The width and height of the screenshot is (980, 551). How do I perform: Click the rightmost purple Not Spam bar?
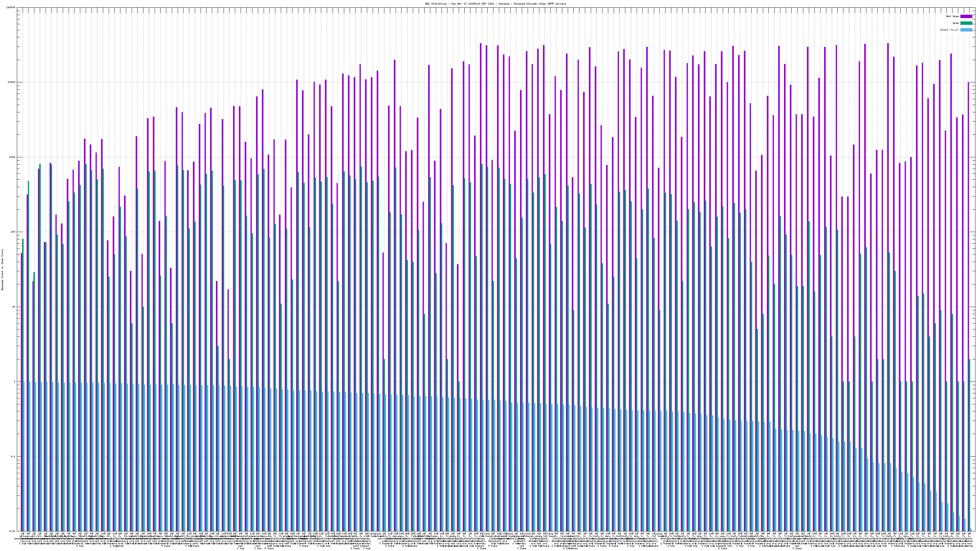[x=968, y=304]
